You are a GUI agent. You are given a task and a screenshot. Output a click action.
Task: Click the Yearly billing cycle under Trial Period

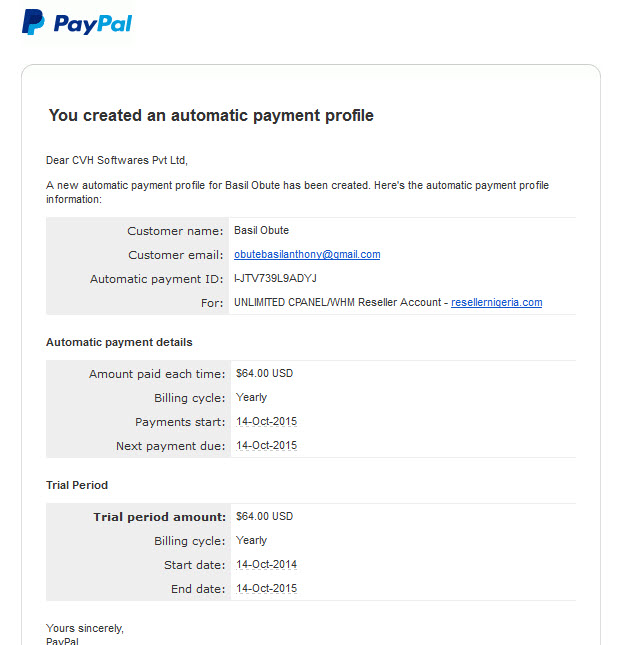pyautogui.click(x=251, y=541)
